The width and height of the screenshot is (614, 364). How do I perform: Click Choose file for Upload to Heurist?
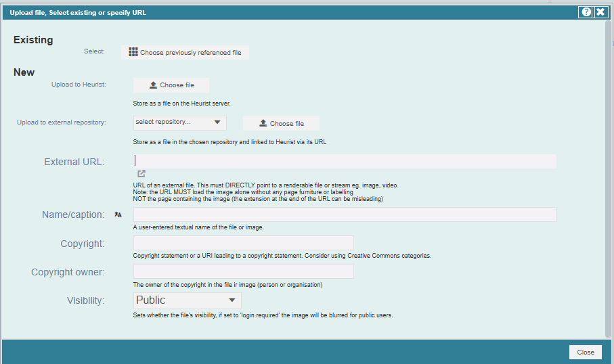171,85
